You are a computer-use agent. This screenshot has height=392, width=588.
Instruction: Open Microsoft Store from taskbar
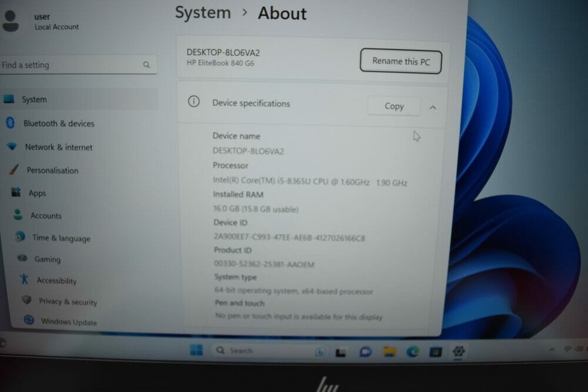tap(435, 351)
